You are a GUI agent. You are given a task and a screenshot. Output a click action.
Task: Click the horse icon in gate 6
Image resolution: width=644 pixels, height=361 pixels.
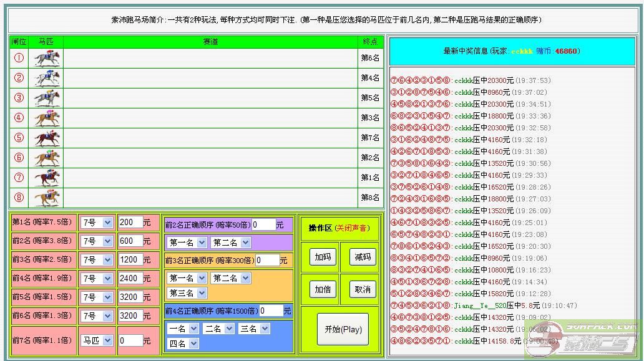coord(47,158)
